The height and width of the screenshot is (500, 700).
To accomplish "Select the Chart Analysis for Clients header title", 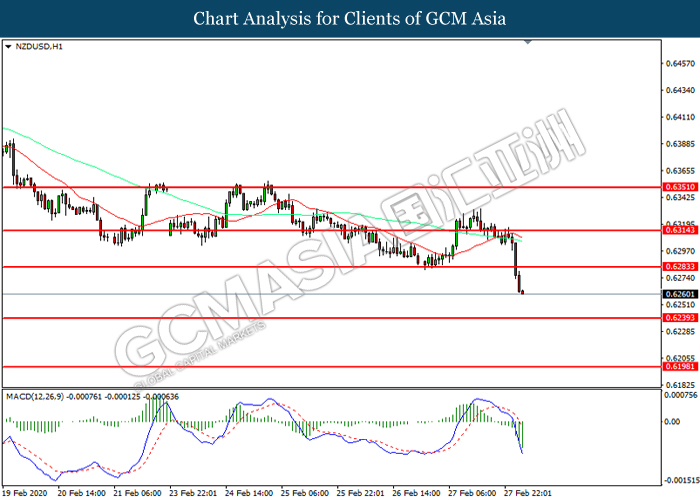I will [x=350, y=19].
